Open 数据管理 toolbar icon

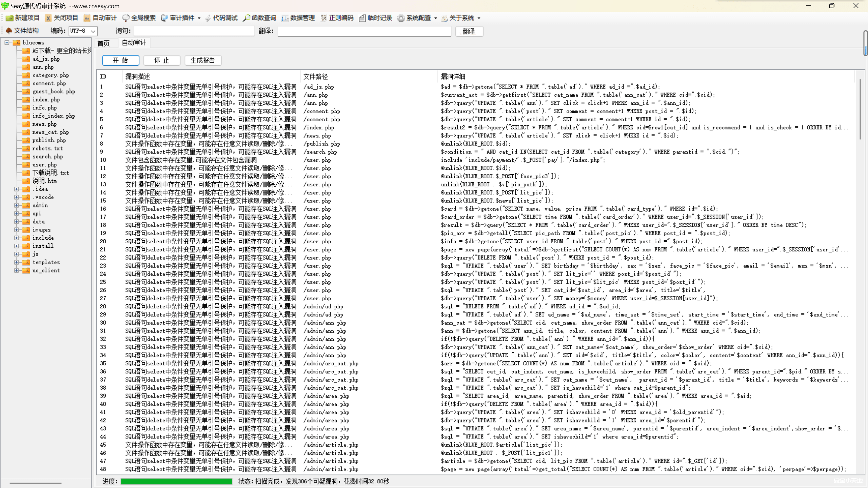point(285,18)
